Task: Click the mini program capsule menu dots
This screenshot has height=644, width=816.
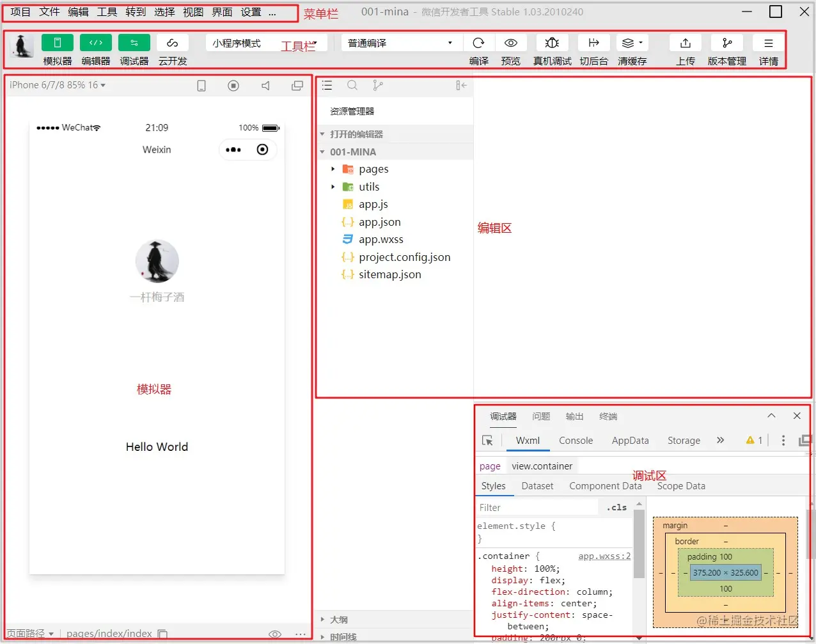Action: coord(233,150)
